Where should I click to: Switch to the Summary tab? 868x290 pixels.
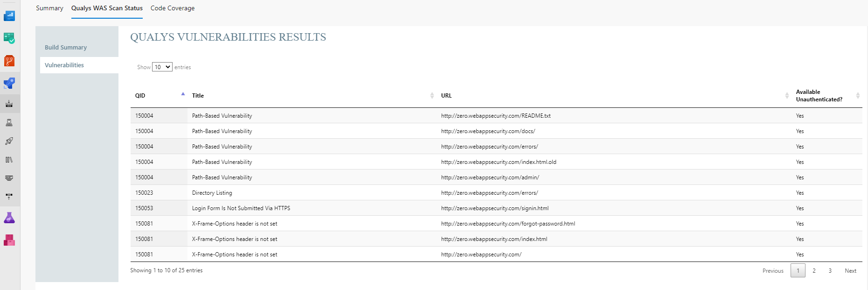pos(49,8)
